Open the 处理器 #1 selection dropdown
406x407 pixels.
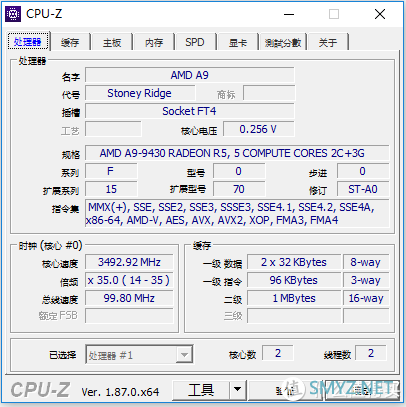(x=139, y=355)
